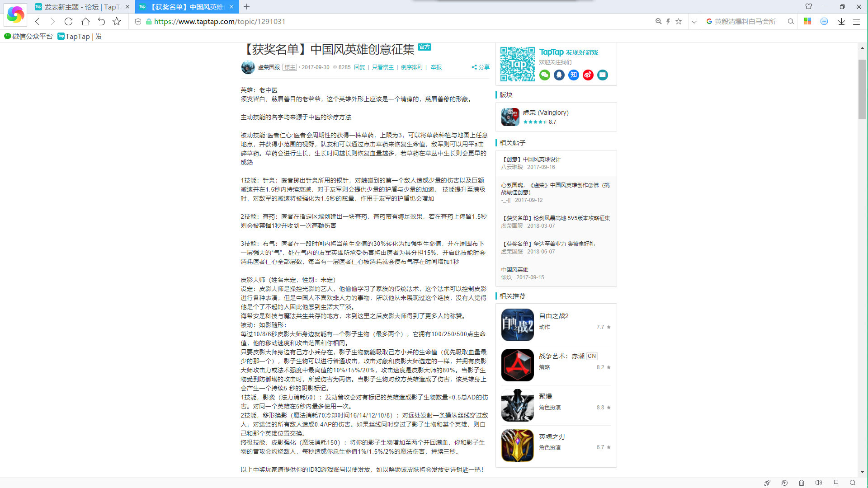868x488 pixels.
Task: Open related post 【创意】中国风英雄设计
Action: 531,159
